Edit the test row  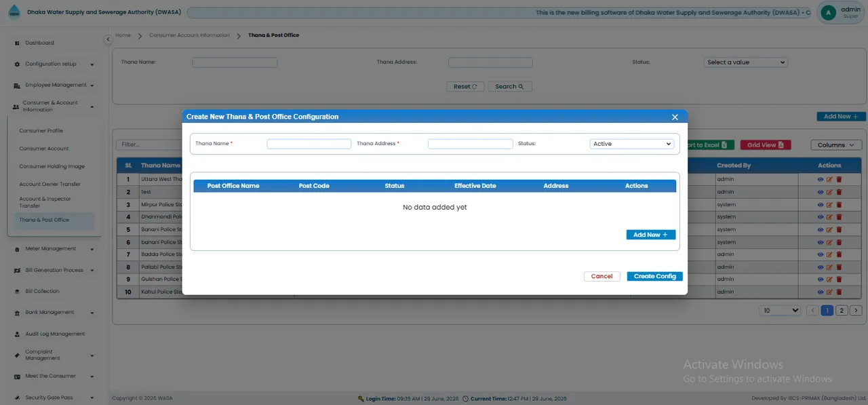829,192
